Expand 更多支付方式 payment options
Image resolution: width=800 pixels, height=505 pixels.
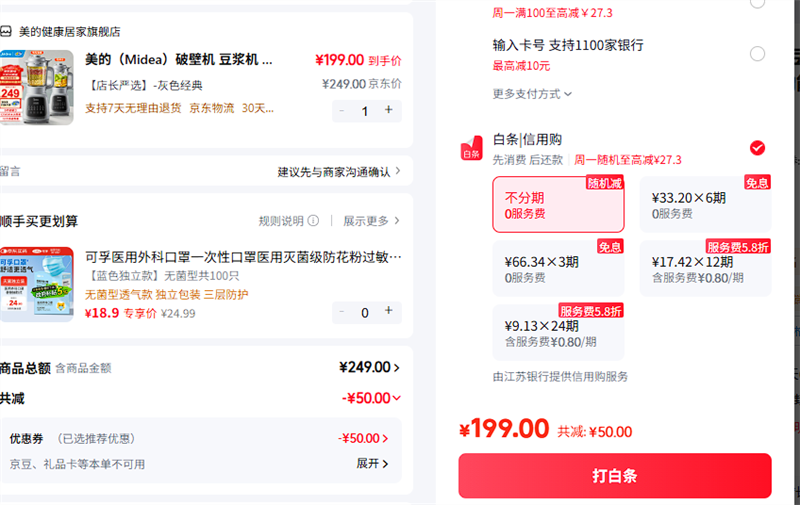pos(532,94)
